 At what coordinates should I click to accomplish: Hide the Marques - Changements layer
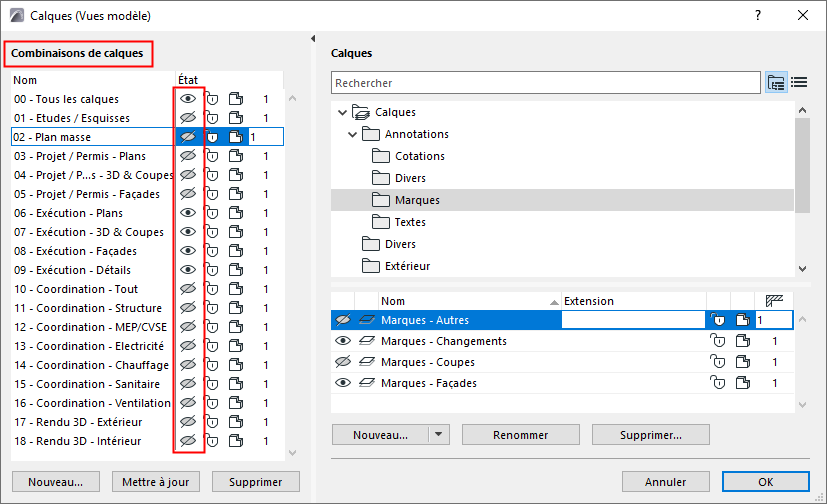click(x=344, y=341)
